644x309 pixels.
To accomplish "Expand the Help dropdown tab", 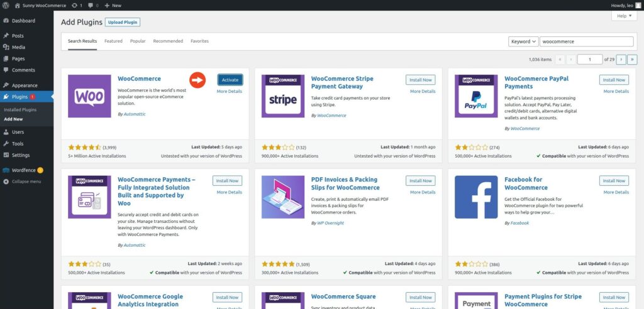I will pyautogui.click(x=624, y=16).
